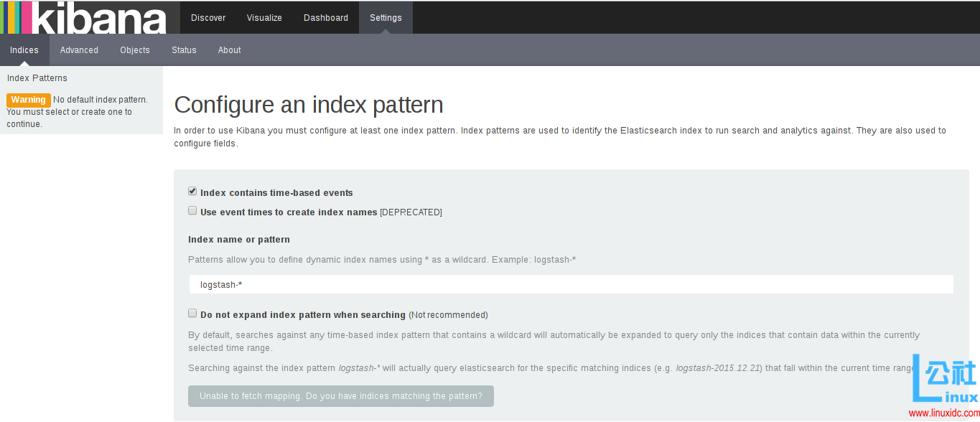Click the Linux公社 watermark logo
Viewport: 980px width, 422px height.
pyautogui.click(x=945, y=380)
